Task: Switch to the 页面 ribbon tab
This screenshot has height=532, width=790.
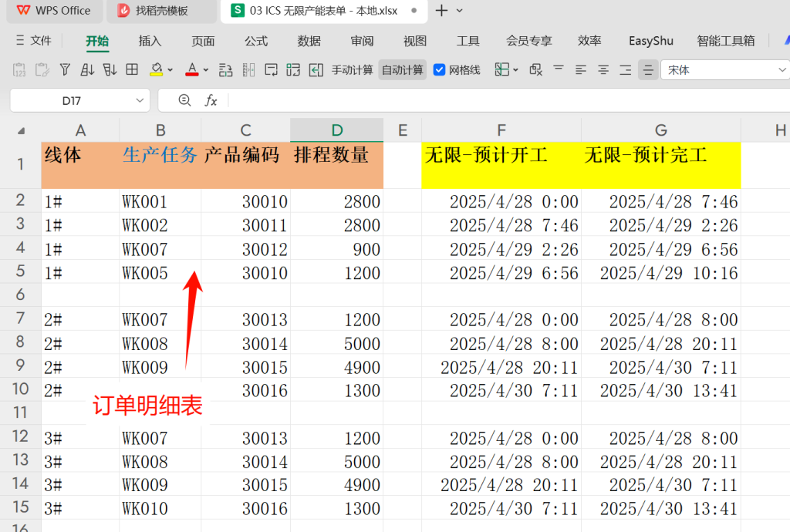Action: pos(203,41)
